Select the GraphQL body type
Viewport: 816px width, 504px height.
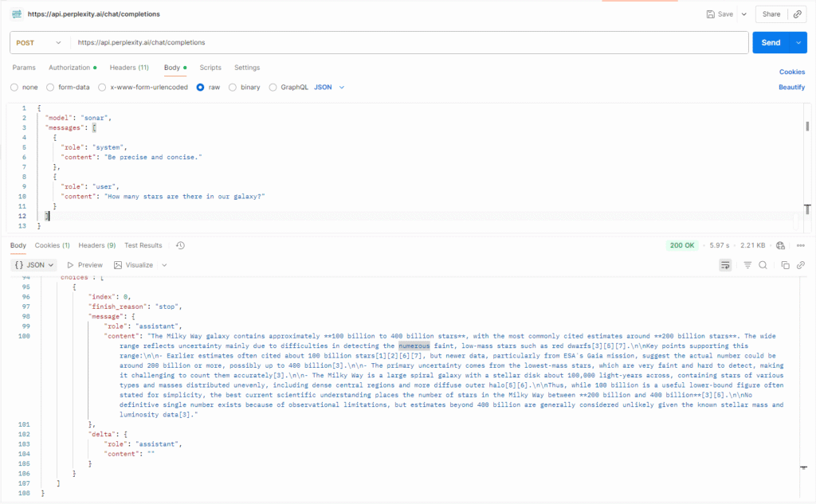(273, 87)
